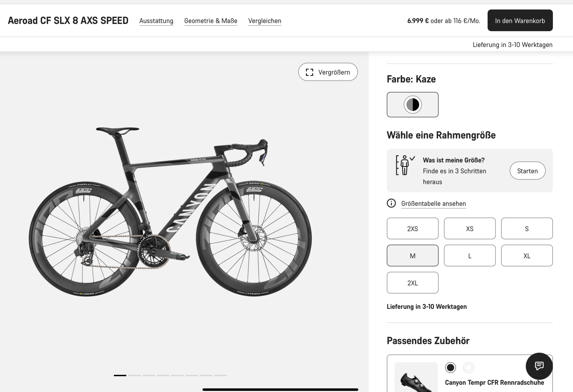Screen dimensions: 573x392
Task: Select black color for Tempr shoes
Action: [450, 367]
